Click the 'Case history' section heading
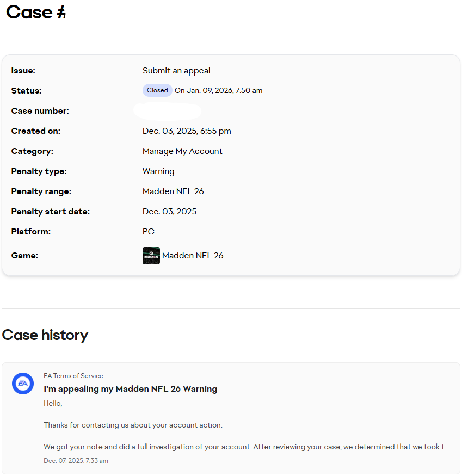 pos(45,335)
